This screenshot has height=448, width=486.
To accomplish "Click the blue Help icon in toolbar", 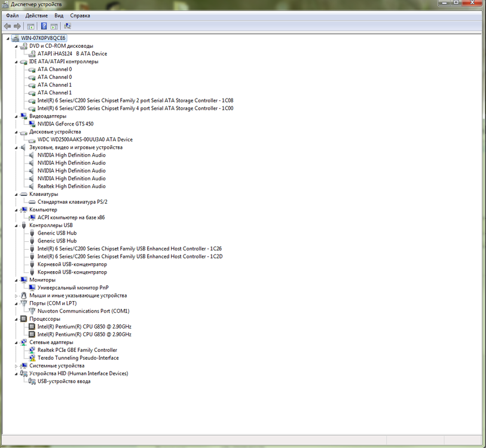I will (x=44, y=26).
